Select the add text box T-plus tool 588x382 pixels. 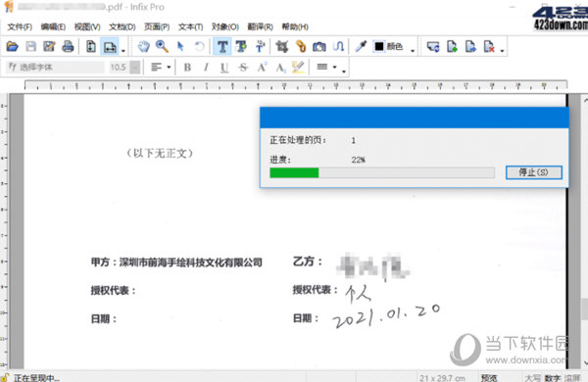pyautogui.click(x=241, y=46)
